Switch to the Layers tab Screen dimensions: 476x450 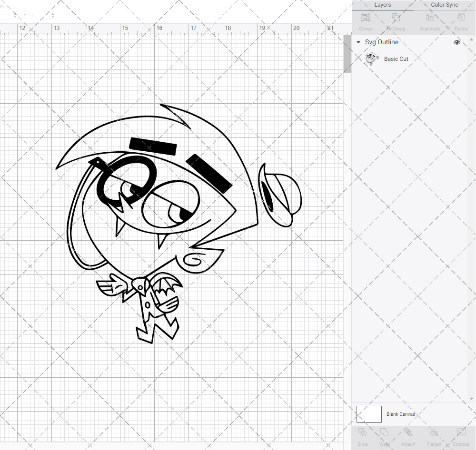pos(382,5)
